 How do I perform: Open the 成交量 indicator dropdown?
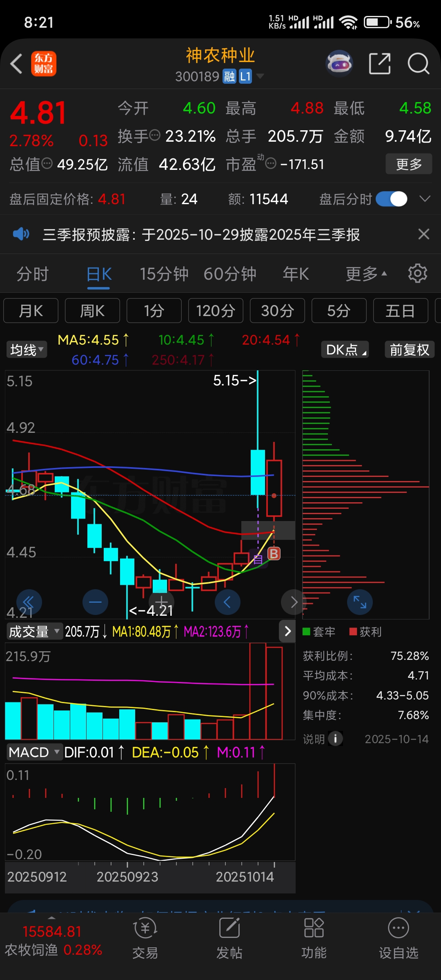click(34, 631)
